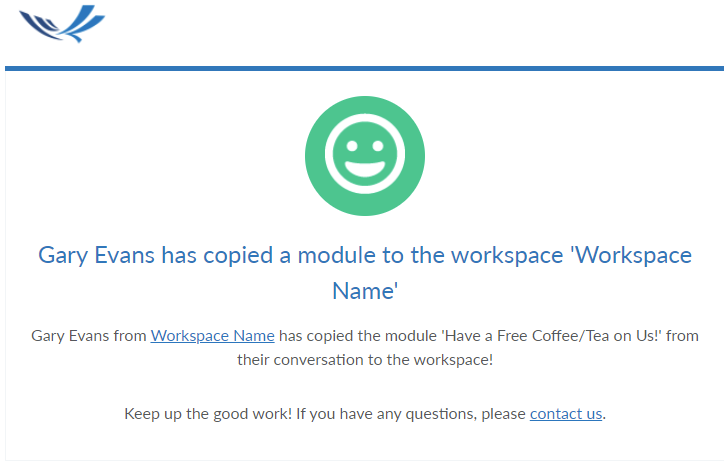Click the text 'Keep up the good work!'

pyautogui.click(x=208, y=414)
